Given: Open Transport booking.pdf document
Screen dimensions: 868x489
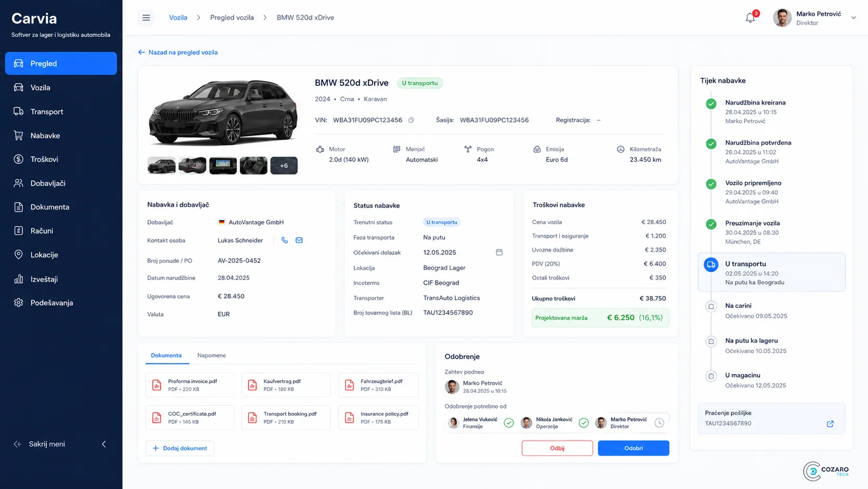Looking at the screenshot, I should point(286,418).
